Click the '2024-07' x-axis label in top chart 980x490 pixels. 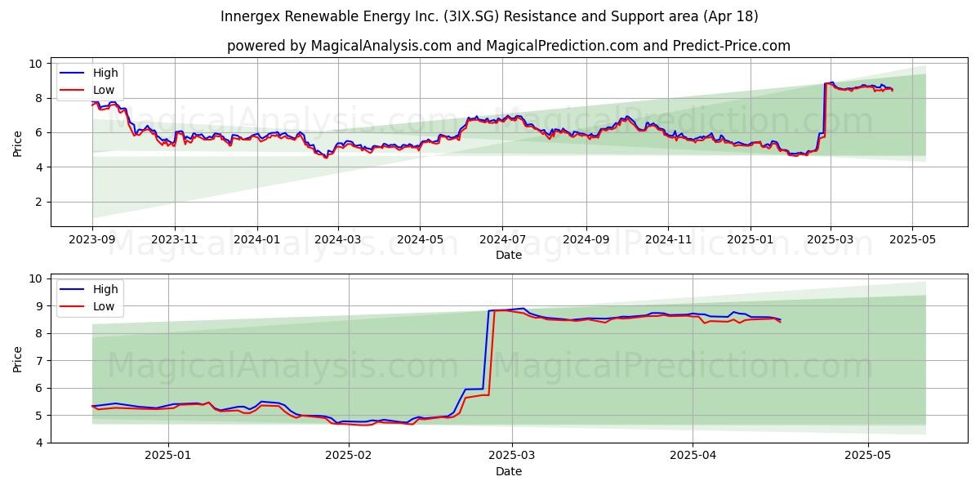click(502, 240)
